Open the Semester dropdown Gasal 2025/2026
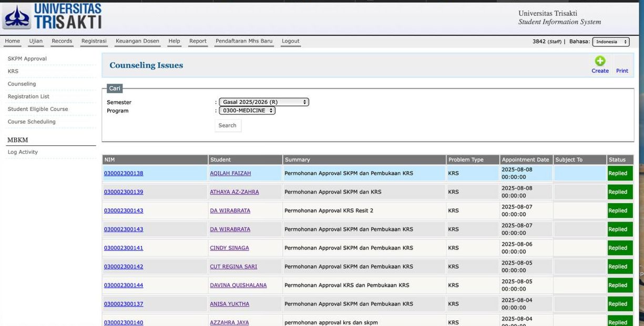Image resolution: width=644 pixels, height=326 pixels. 264,102
